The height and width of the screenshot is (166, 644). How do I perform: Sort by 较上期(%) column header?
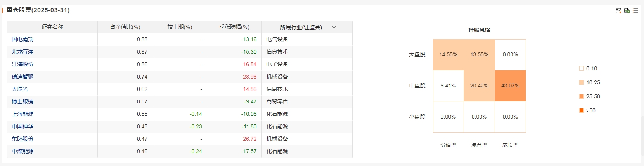tap(180, 27)
